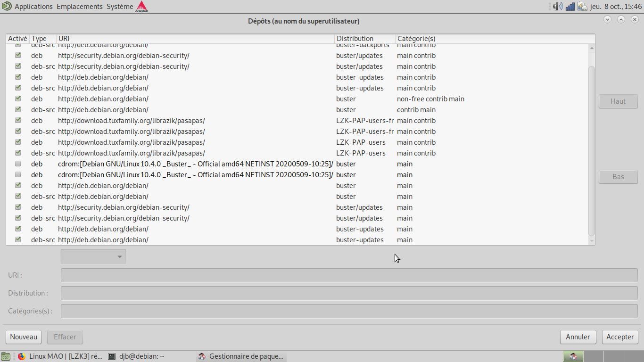Click the Gestionnaire de paquets taskbar icon
This screenshot has width=644, height=362.
pyautogui.click(x=202, y=356)
